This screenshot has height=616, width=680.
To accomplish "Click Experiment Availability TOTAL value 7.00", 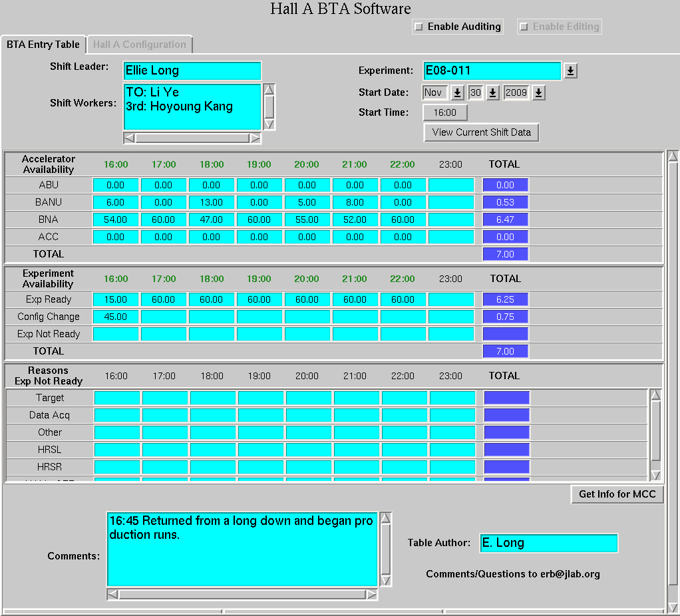I will (x=505, y=351).
